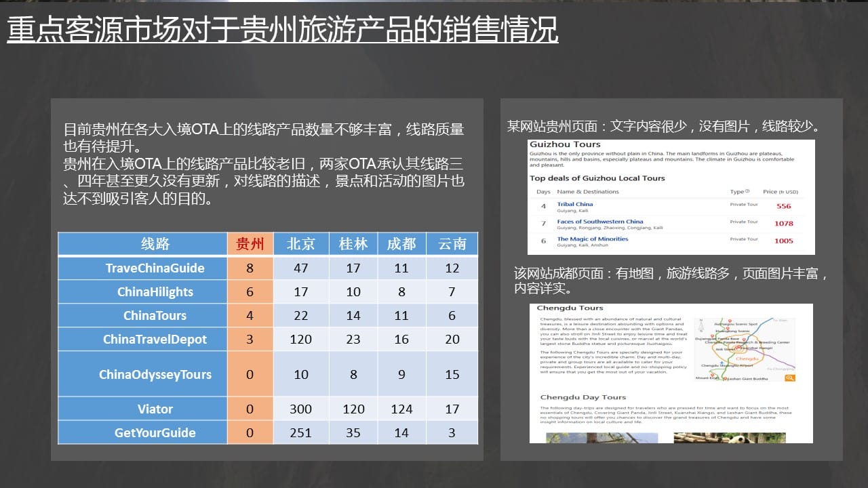Select the 桂林 column header
The width and height of the screenshot is (868, 488).
pos(353,244)
